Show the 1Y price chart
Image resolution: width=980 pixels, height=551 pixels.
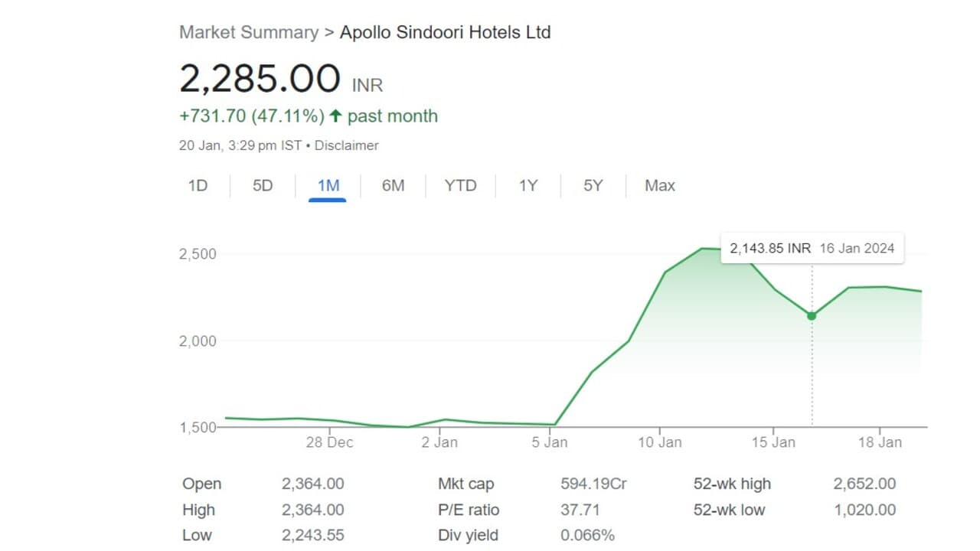pyautogui.click(x=528, y=185)
